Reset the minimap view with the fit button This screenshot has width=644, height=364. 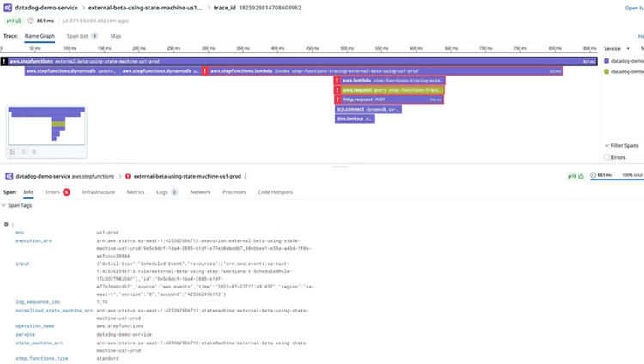pos(13,152)
